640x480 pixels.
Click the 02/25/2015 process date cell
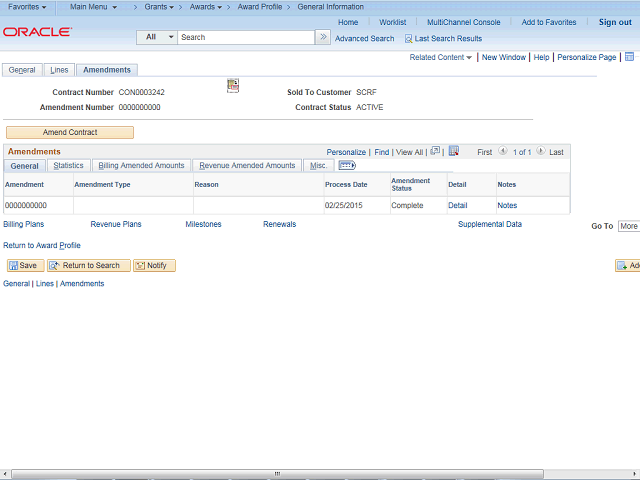click(344, 205)
